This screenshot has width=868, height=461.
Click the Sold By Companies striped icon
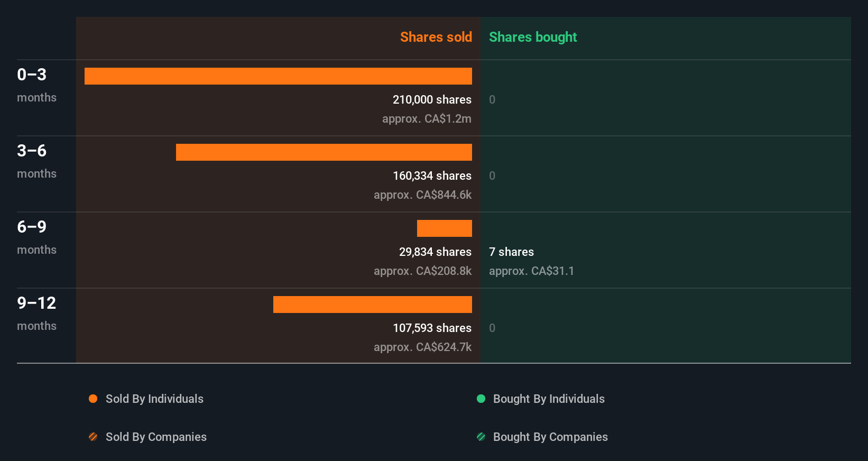click(x=93, y=437)
